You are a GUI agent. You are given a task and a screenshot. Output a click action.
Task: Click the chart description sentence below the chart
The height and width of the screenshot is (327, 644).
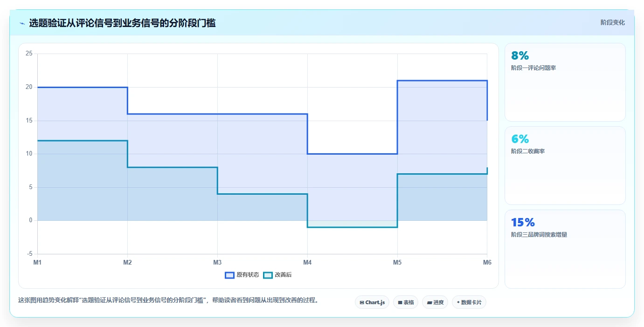coord(169,300)
